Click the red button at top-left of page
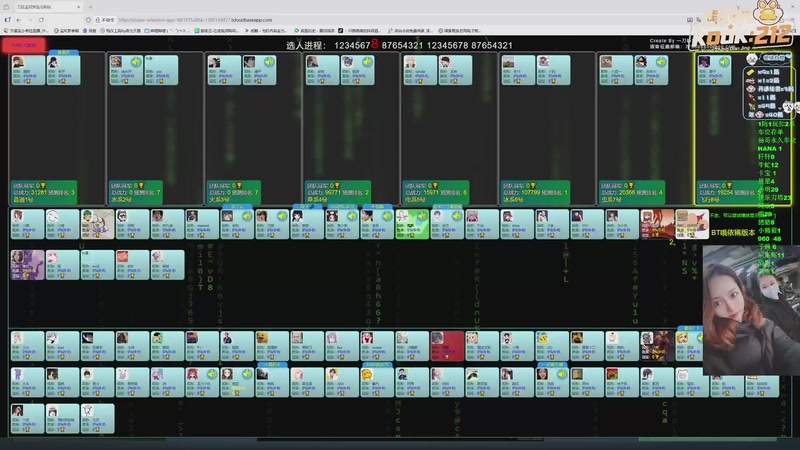 pyautogui.click(x=24, y=45)
